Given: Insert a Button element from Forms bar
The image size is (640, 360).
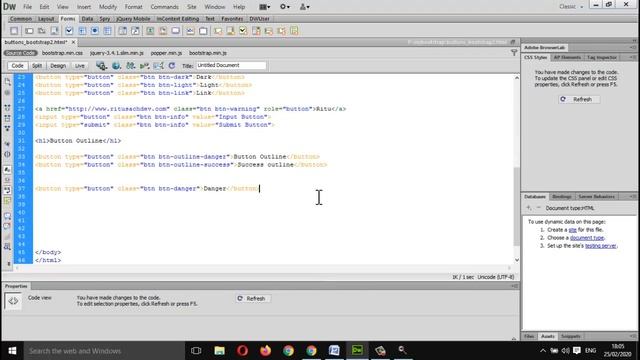Looking at the screenshot, I should (x=176, y=31).
